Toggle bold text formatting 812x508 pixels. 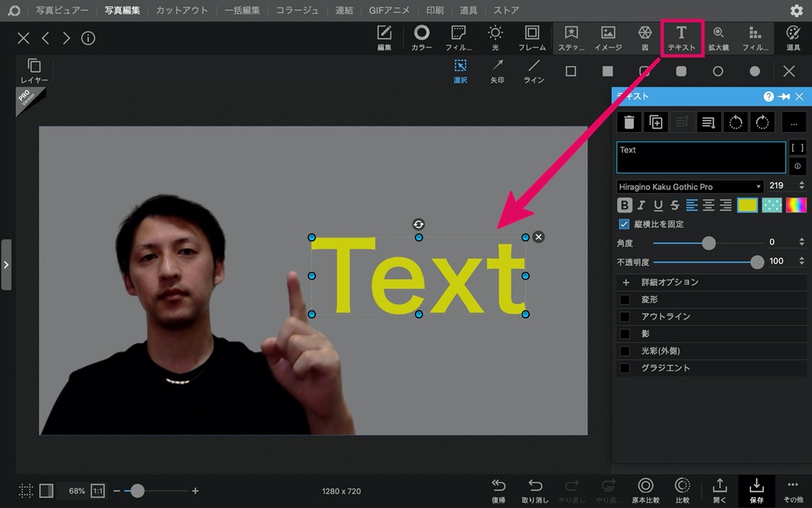[x=625, y=205]
